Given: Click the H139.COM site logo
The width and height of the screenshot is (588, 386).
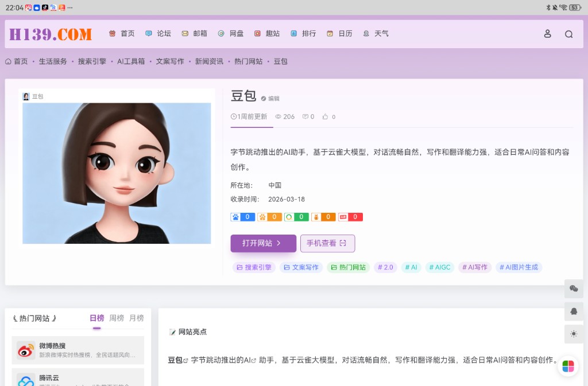Looking at the screenshot, I should point(51,34).
